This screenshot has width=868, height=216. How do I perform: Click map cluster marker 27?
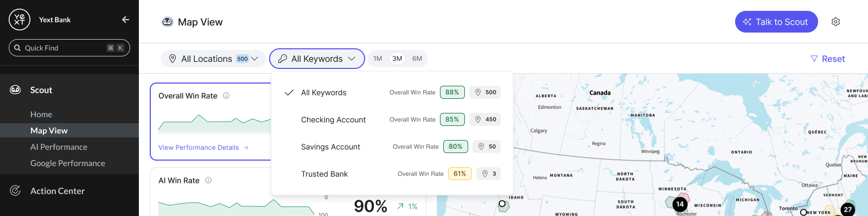(x=847, y=209)
